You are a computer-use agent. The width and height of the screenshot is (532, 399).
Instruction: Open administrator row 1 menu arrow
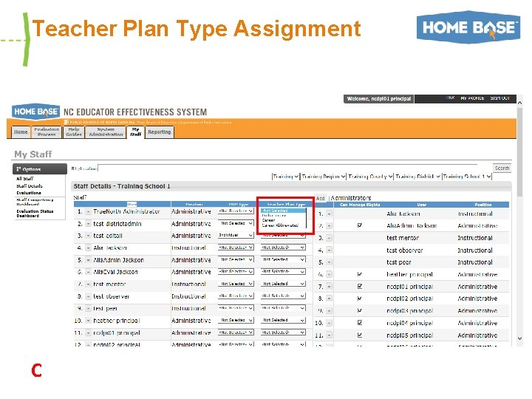329,214
